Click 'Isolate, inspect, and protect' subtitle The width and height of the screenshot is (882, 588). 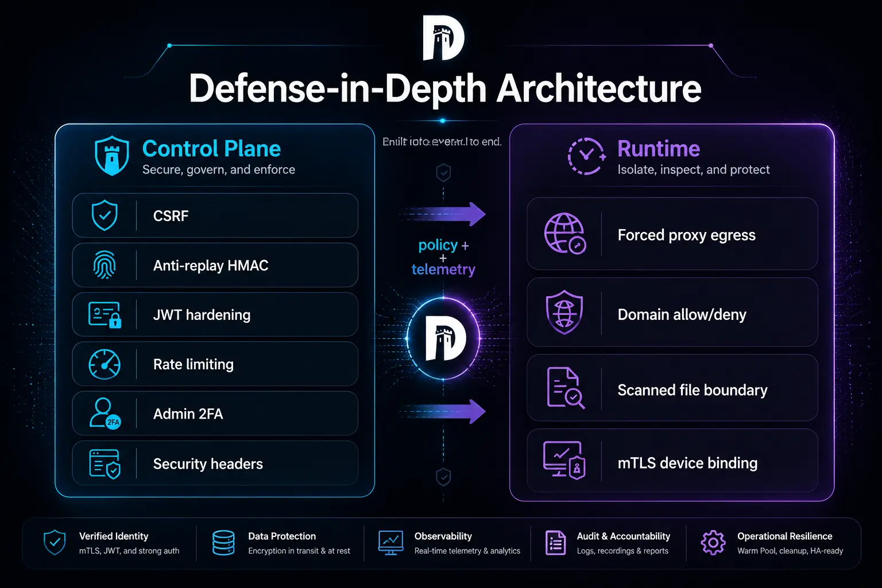click(694, 170)
